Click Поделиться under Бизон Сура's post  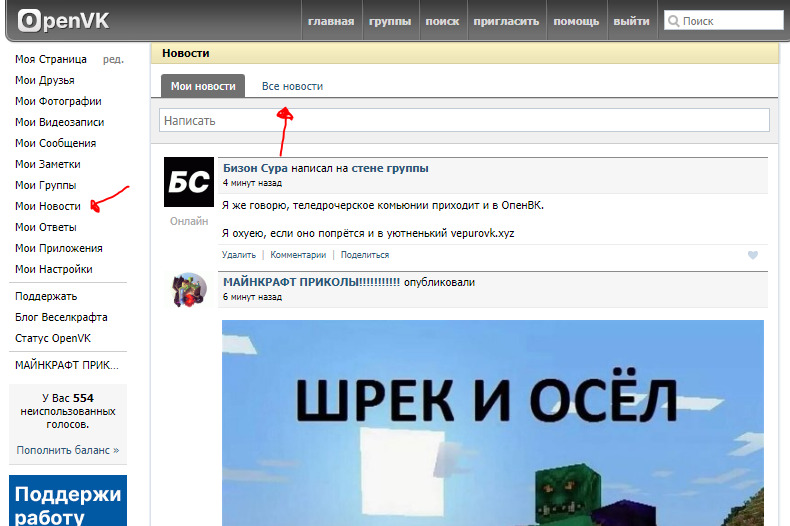pyautogui.click(x=365, y=255)
